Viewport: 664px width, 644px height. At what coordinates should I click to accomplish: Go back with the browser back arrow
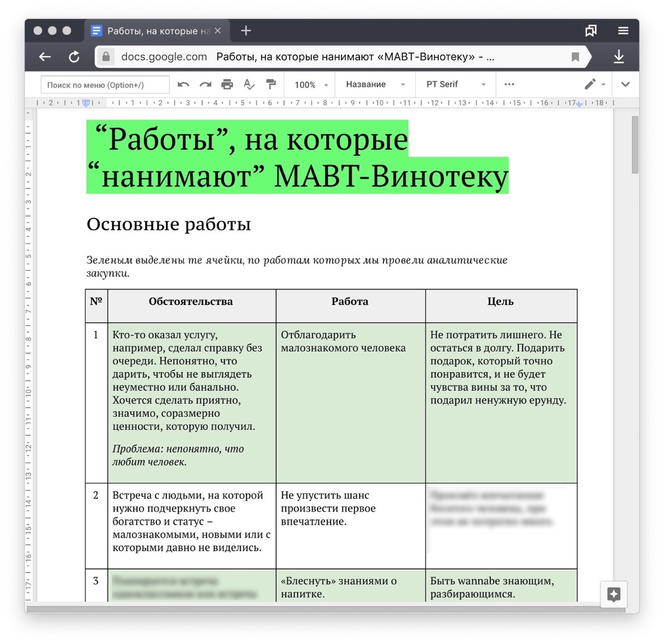[45, 57]
